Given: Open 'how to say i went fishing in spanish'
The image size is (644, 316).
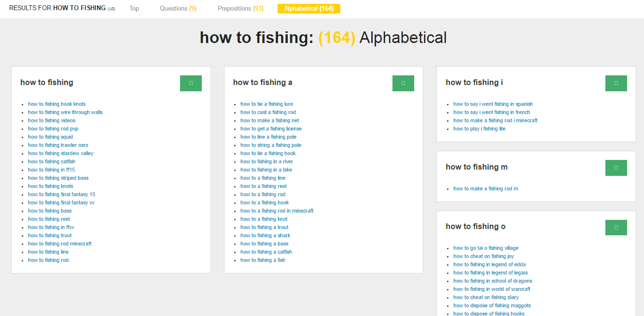Looking at the screenshot, I should click(493, 104).
